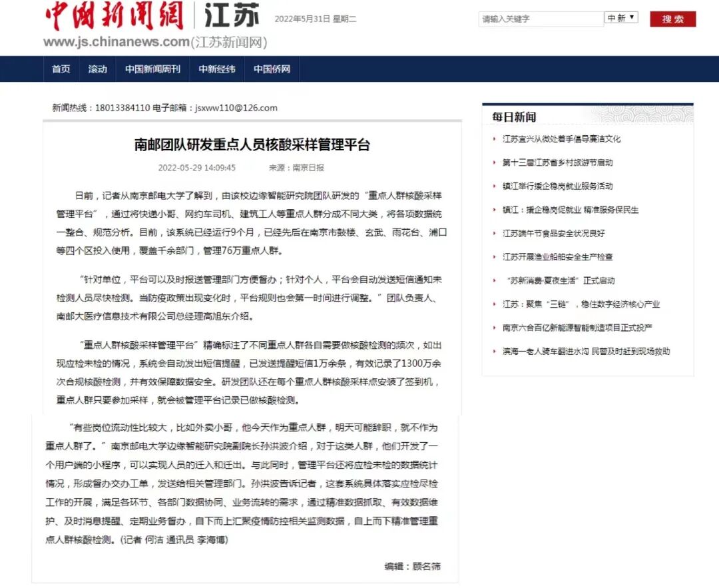Open 中新经纬 from navigation bar
719x588 pixels.
point(216,69)
